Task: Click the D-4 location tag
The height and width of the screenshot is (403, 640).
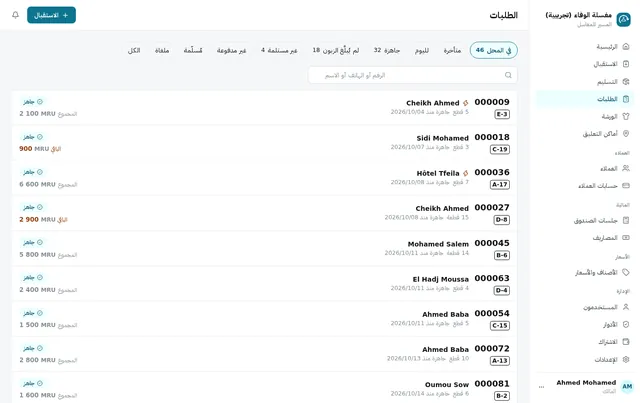Action: [501, 290]
